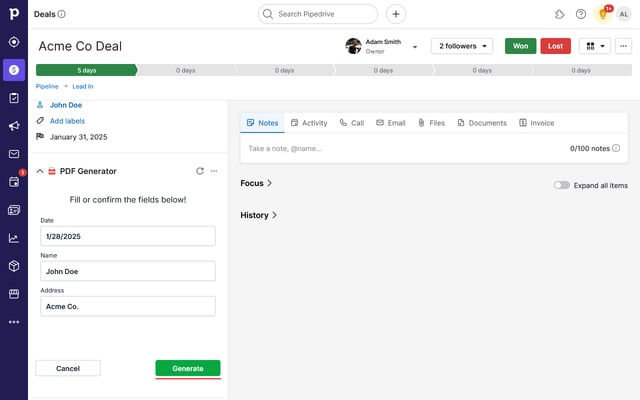
Task: Click the Deals info icon
Action: point(62,14)
